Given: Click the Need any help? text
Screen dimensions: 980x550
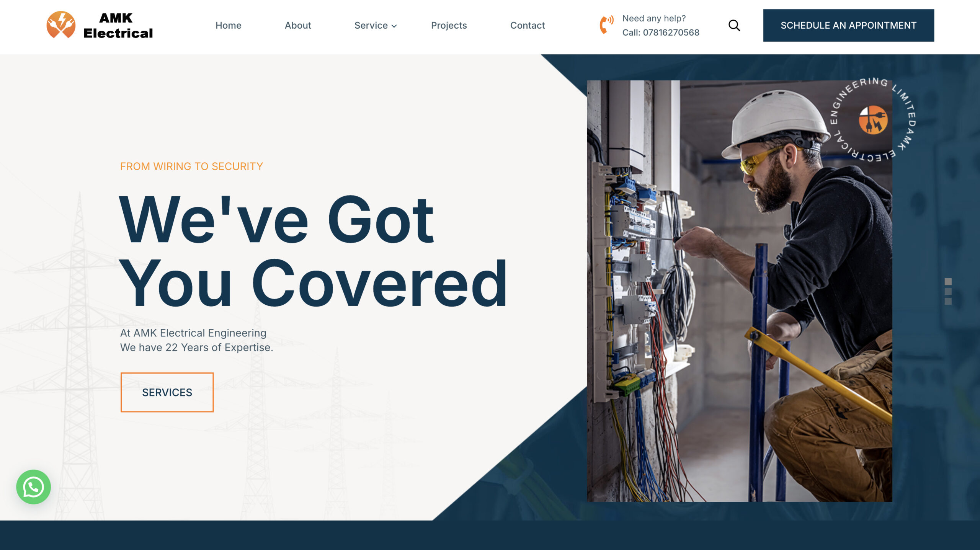Looking at the screenshot, I should [x=653, y=18].
